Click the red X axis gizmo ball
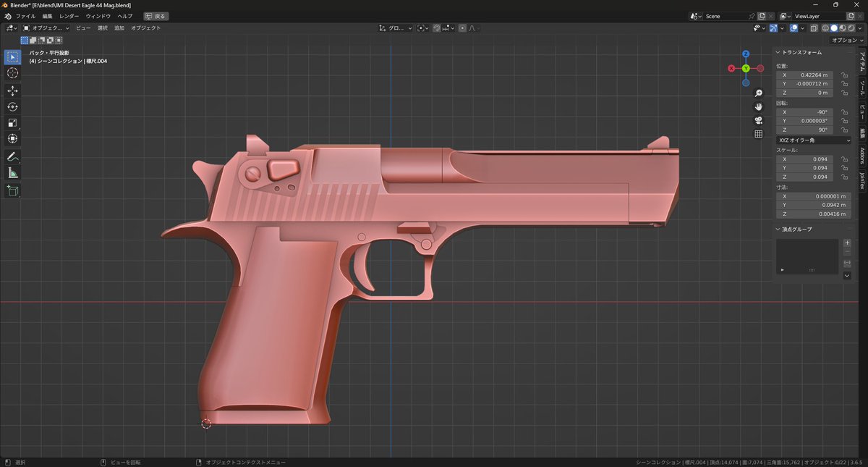Viewport: 868px width, 467px height. (731, 68)
